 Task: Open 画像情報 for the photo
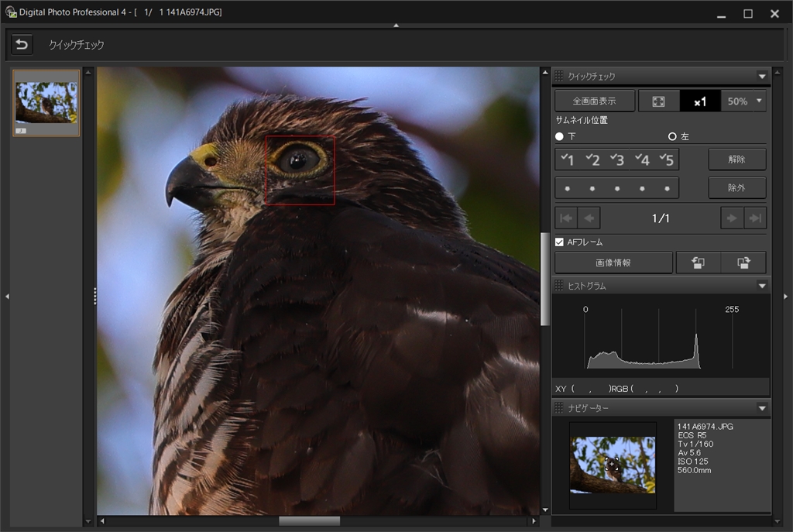(613, 263)
